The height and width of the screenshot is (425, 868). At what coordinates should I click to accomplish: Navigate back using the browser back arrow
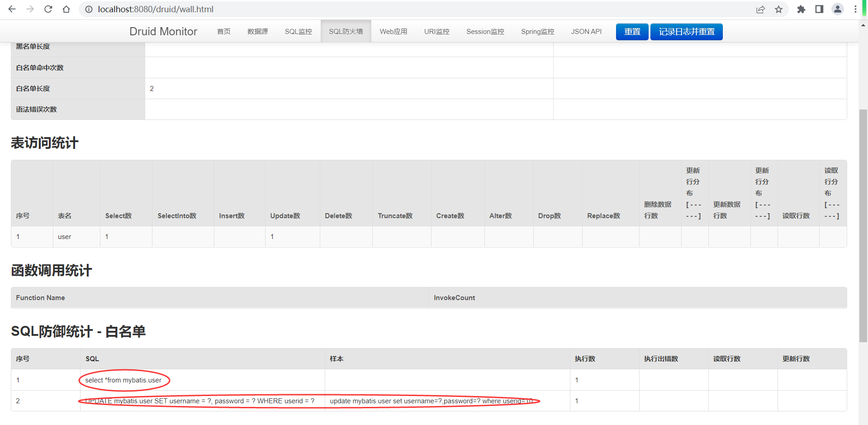click(12, 9)
